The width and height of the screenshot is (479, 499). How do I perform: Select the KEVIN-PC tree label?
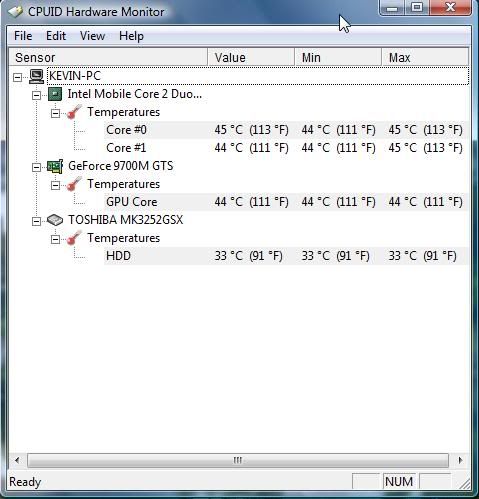pos(75,76)
